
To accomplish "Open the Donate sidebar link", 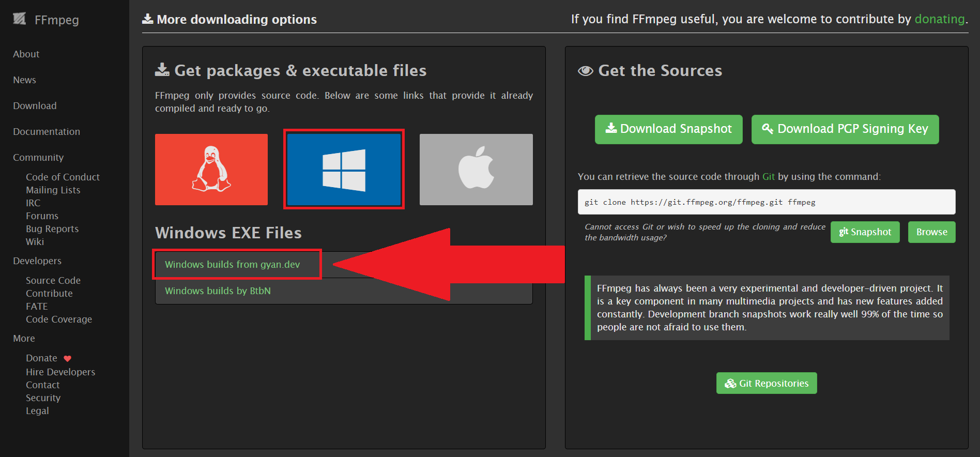I will coord(41,358).
